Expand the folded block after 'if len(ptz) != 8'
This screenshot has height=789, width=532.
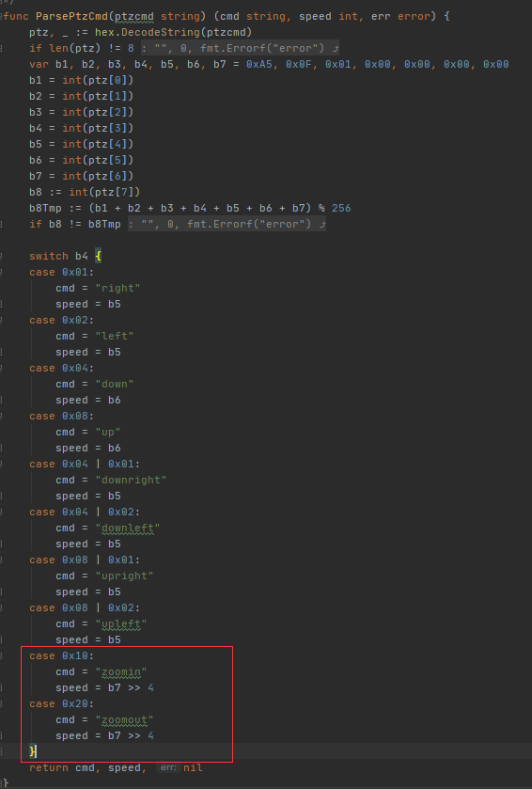pyautogui.click(x=241, y=48)
